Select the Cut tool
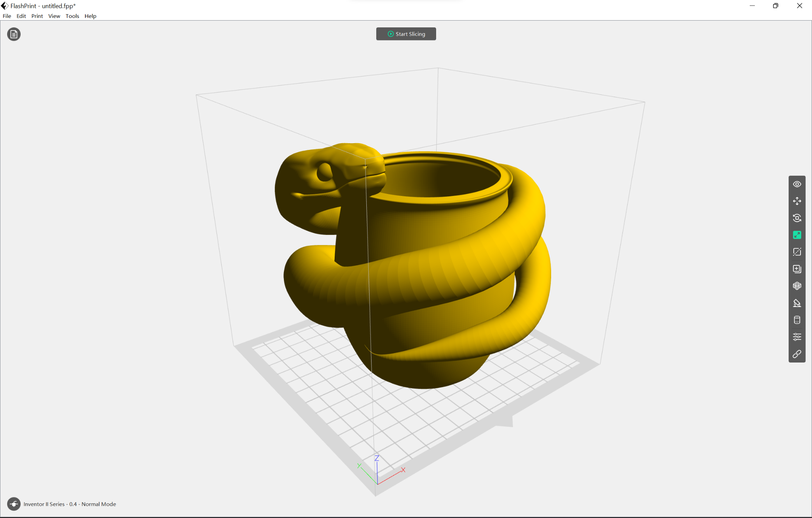The width and height of the screenshot is (812, 518). [797, 251]
